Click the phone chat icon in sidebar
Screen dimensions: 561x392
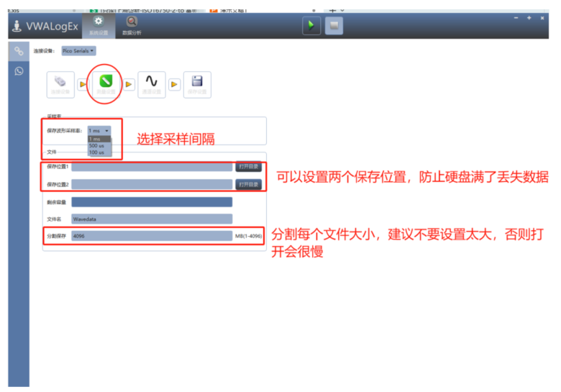19,70
